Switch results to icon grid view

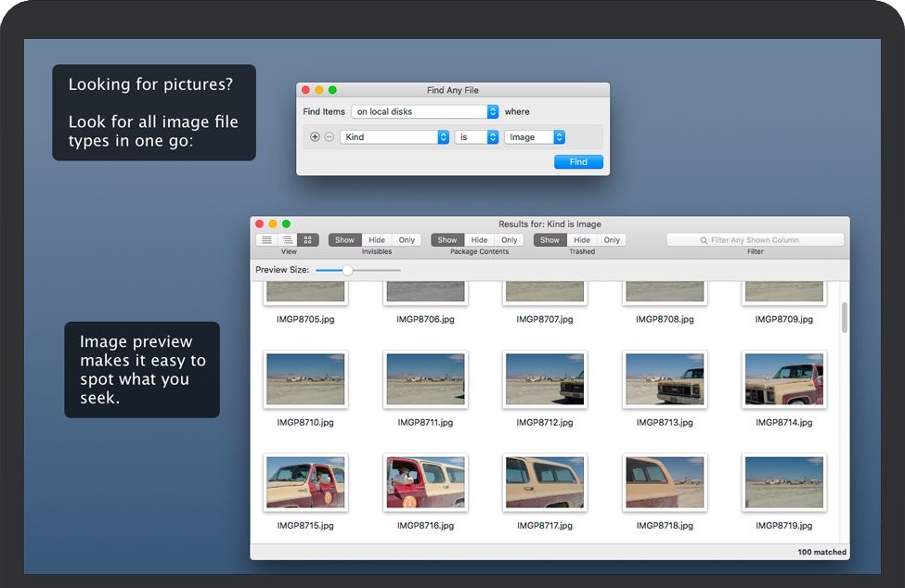point(309,240)
